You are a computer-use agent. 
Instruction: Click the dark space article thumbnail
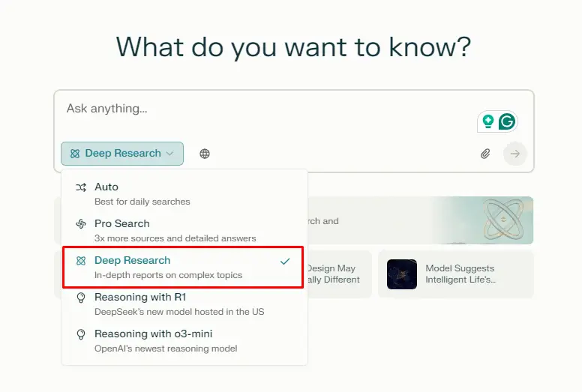tap(402, 274)
